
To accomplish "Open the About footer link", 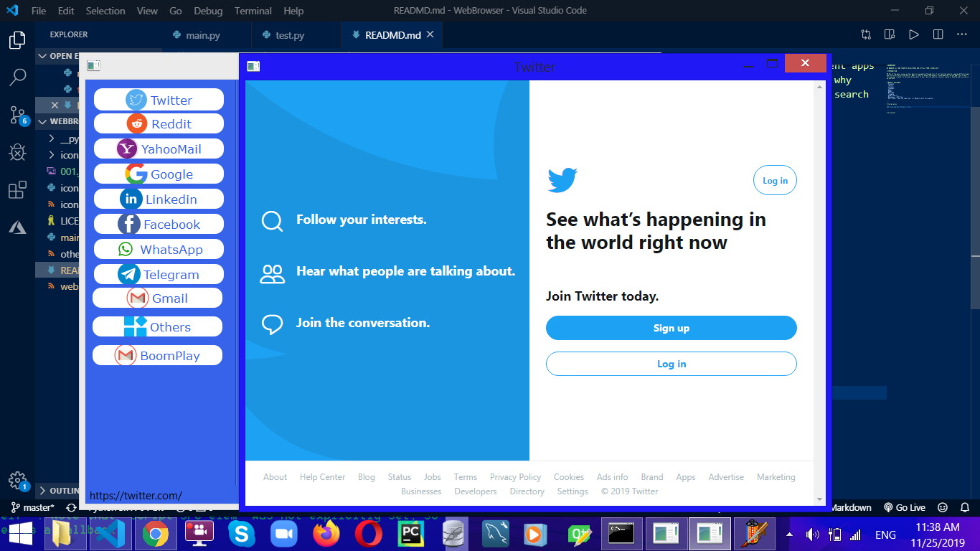I will pos(275,477).
